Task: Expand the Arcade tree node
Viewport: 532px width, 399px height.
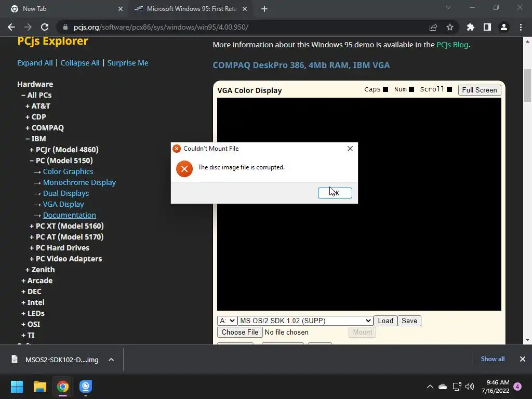Action: click(x=37, y=281)
